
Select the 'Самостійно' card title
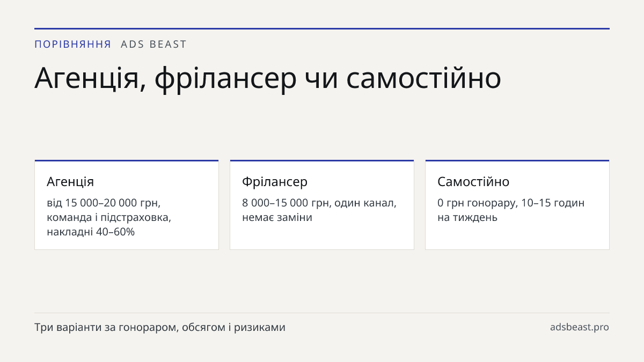473,181
